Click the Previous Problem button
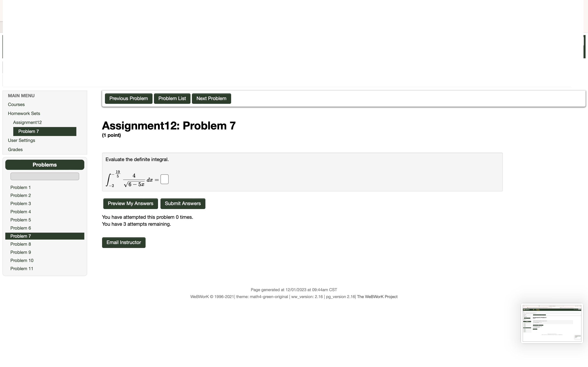588x367 pixels. 129,98
